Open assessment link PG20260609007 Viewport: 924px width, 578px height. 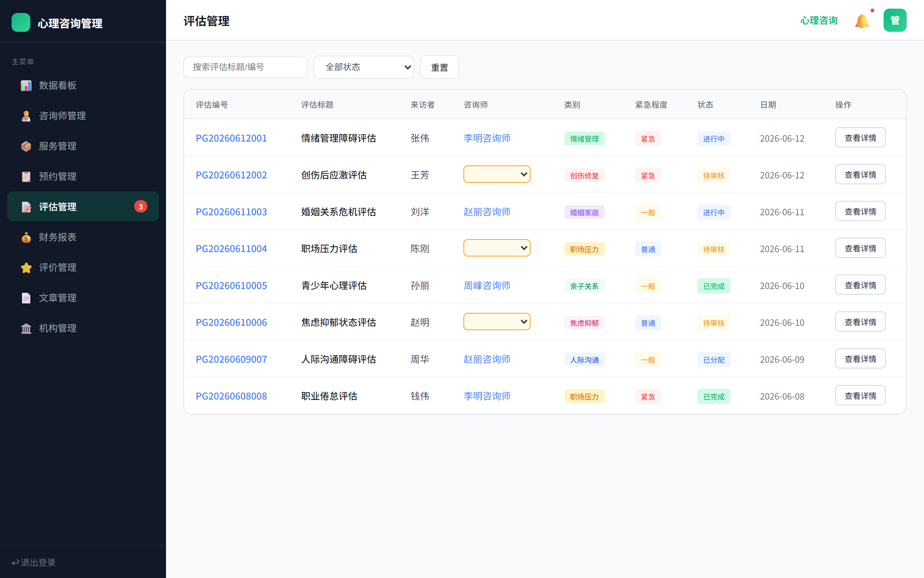coord(231,359)
